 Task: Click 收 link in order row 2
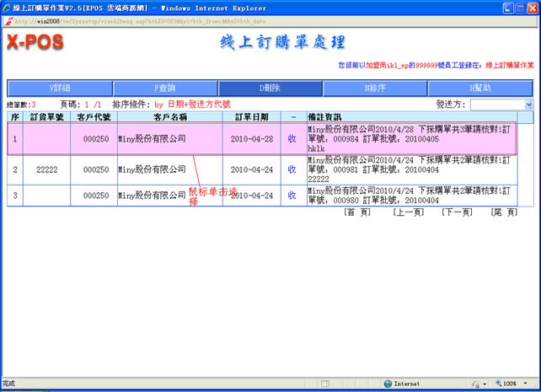pos(292,169)
